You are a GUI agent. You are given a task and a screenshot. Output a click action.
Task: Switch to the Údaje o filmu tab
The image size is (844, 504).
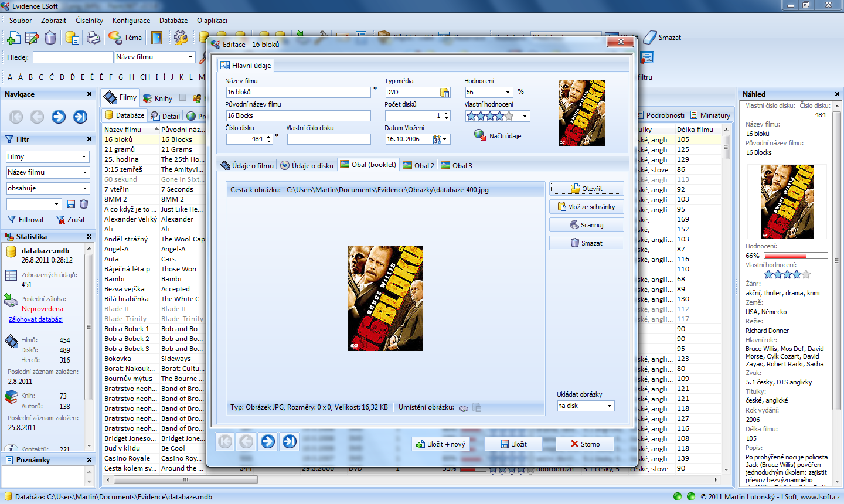(x=247, y=166)
